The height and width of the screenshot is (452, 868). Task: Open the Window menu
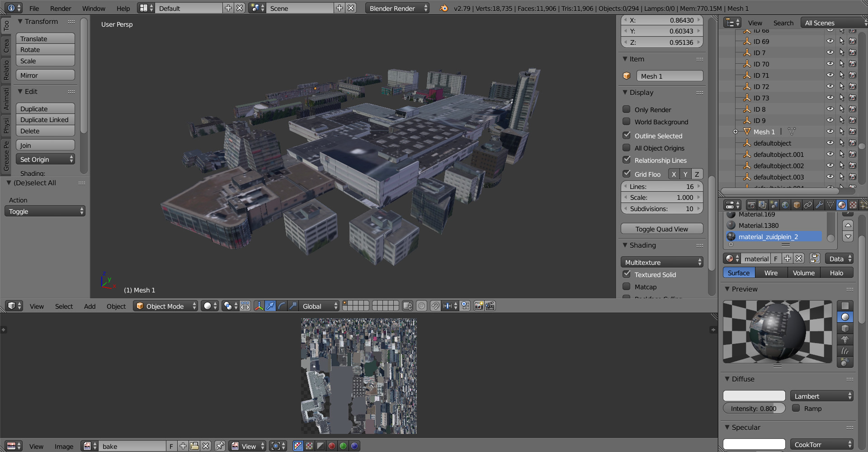point(94,8)
